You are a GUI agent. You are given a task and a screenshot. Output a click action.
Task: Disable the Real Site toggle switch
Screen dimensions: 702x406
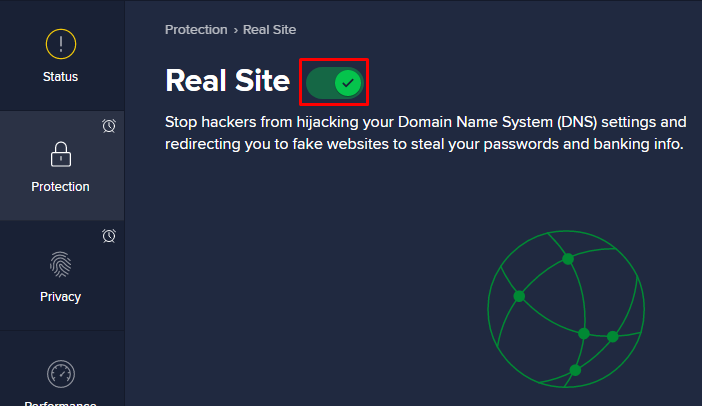pos(334,83)
